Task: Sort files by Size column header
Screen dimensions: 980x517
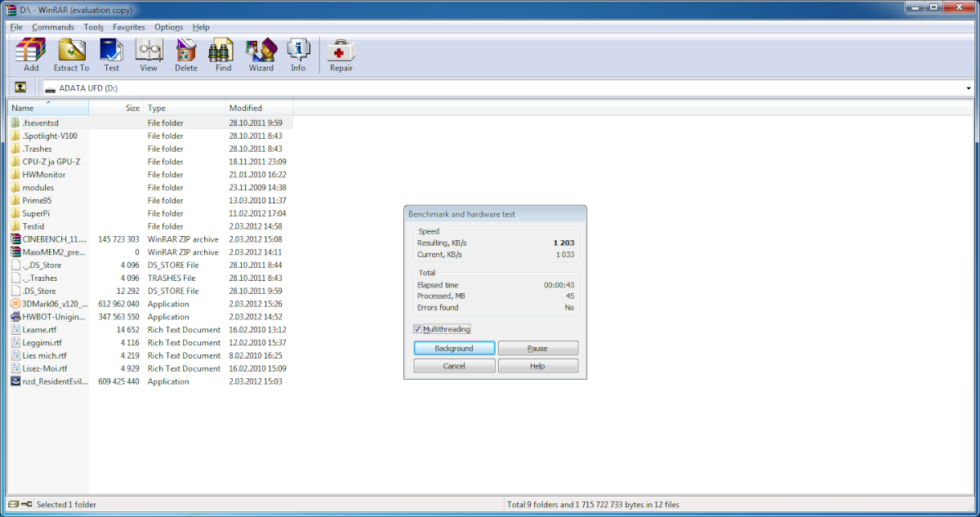Action: 116,108
